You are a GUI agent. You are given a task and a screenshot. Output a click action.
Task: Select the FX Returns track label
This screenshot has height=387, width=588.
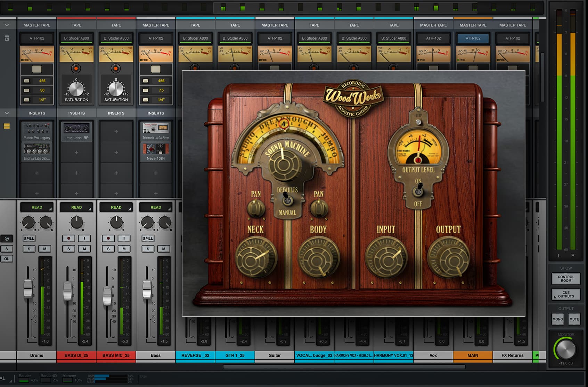click(512, 355)
